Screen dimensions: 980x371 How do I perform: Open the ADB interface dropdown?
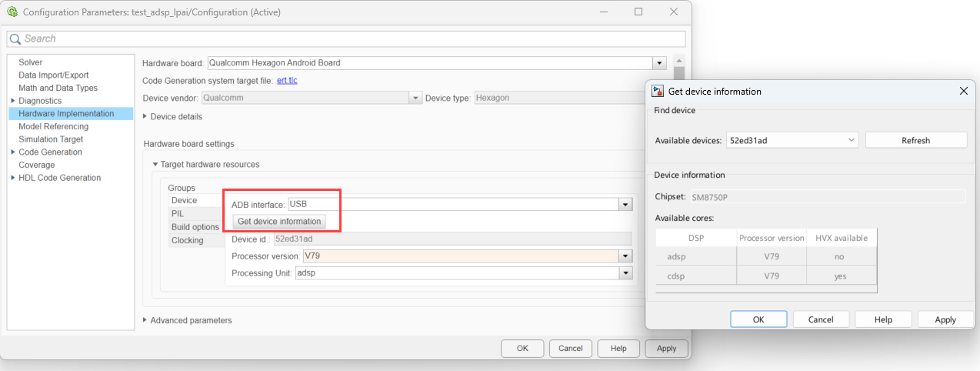coord(626,205)
